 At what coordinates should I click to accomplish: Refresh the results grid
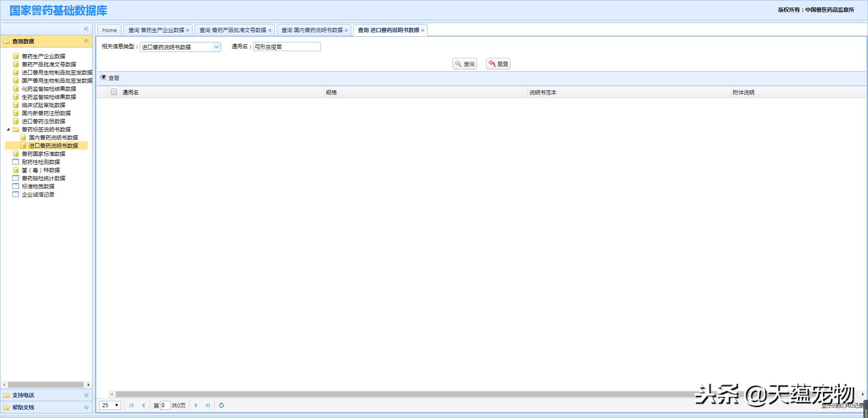pos(222,405)
